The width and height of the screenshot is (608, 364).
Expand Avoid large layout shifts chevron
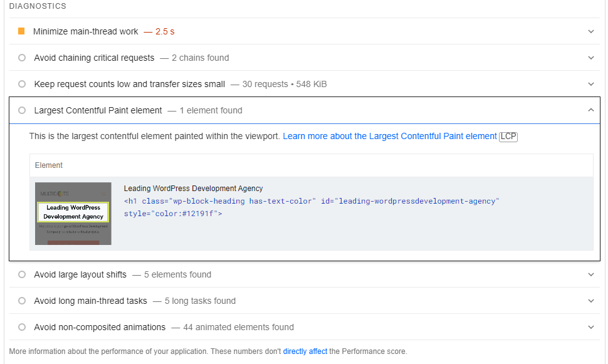(x=591, y=274)
